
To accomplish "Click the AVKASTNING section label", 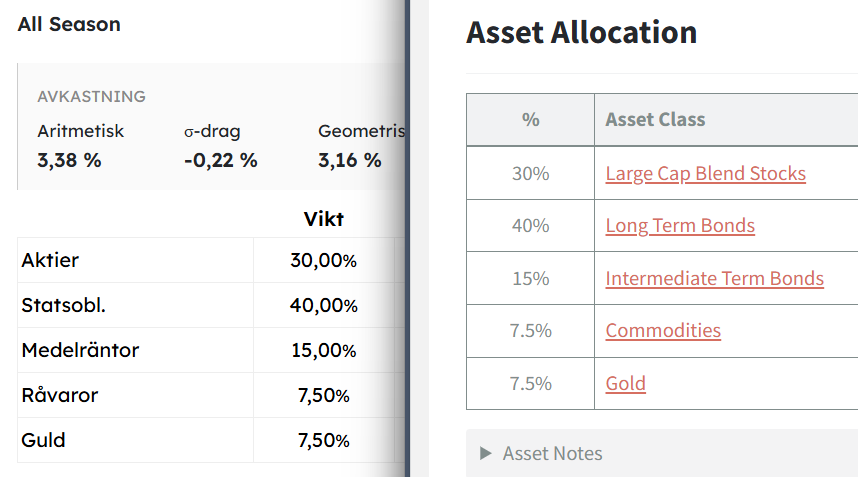I will point(91,97).
